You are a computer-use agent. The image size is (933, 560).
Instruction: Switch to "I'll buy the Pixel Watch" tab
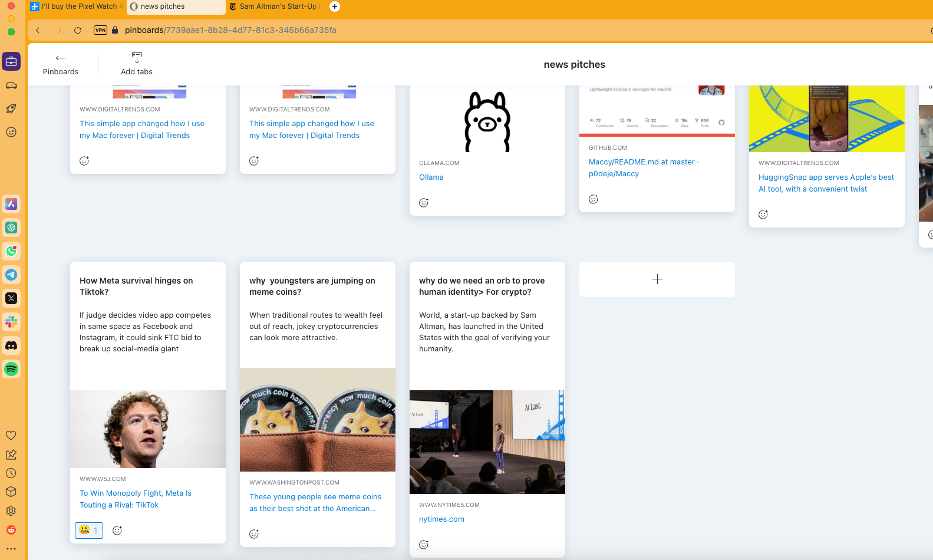click(x=77, y=6)
